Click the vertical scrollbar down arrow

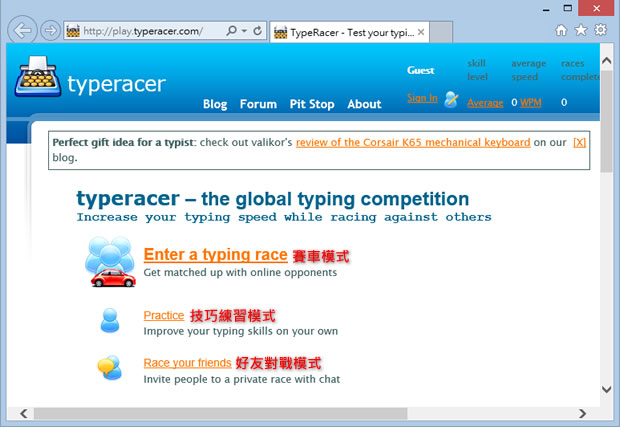click(x=607, y=389)
